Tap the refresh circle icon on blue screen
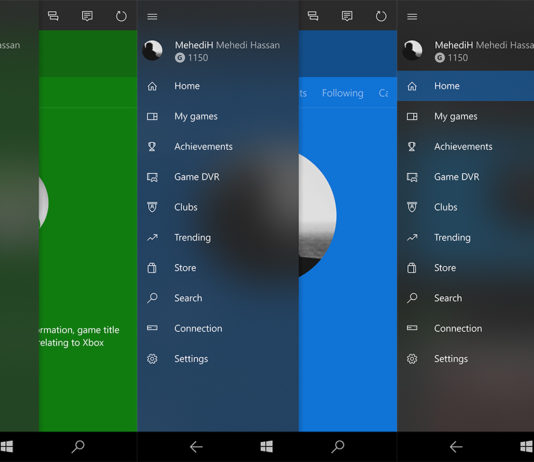This screenshot has height=462, width=534. point(381,16)
